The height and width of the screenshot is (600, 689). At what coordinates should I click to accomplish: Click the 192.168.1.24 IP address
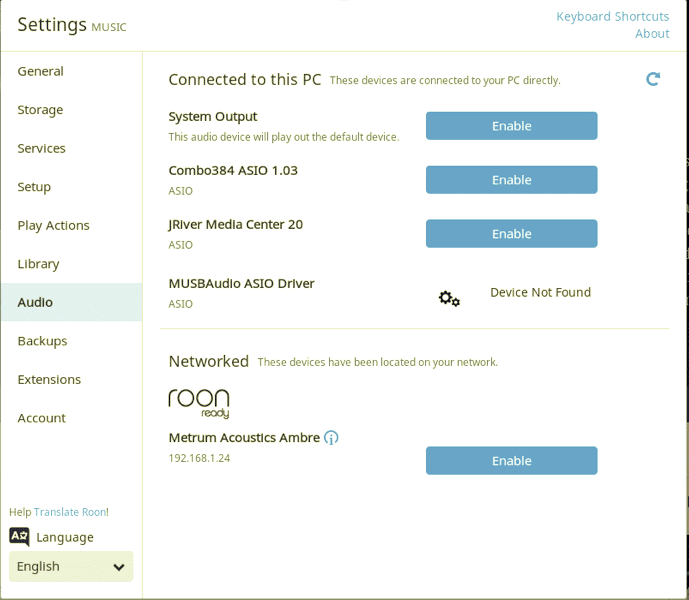199,458
